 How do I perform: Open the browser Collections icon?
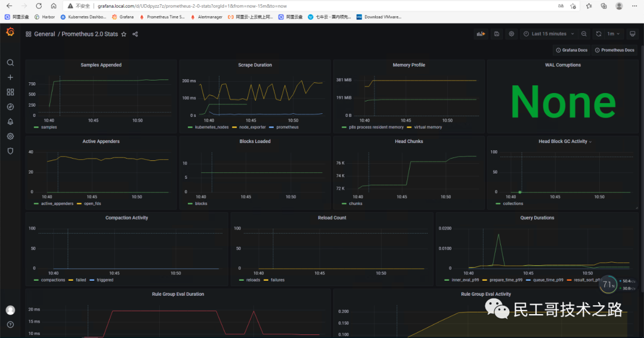point(603,6)
